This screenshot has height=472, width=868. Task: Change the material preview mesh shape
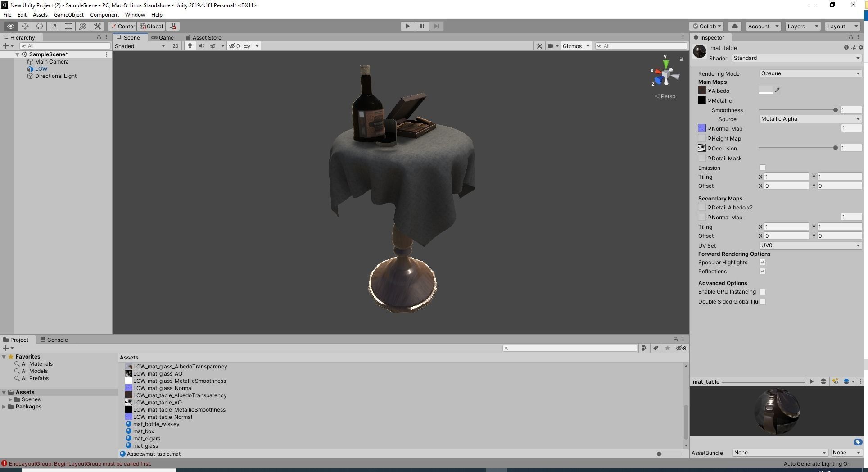click(823, 381)
